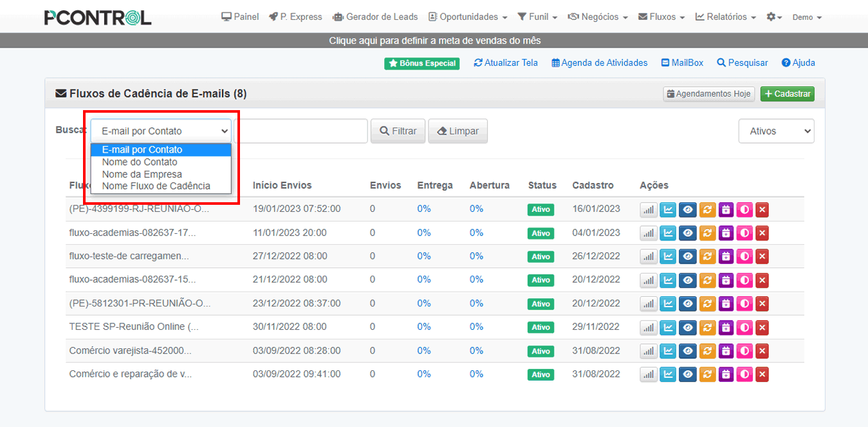Open signal bars for fluxo-teste-de carregamen row

coord(649,257)
